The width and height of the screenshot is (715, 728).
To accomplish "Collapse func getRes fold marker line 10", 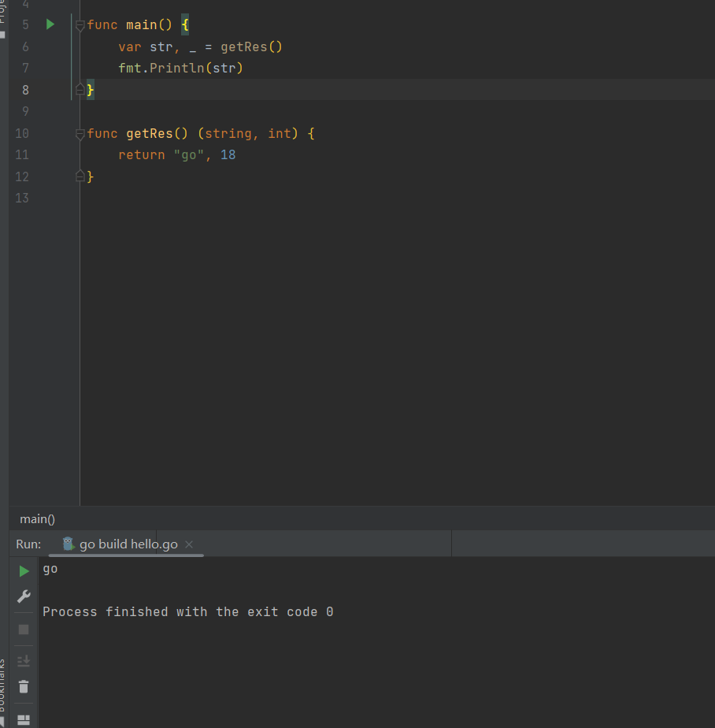I will tap(80, 135).
